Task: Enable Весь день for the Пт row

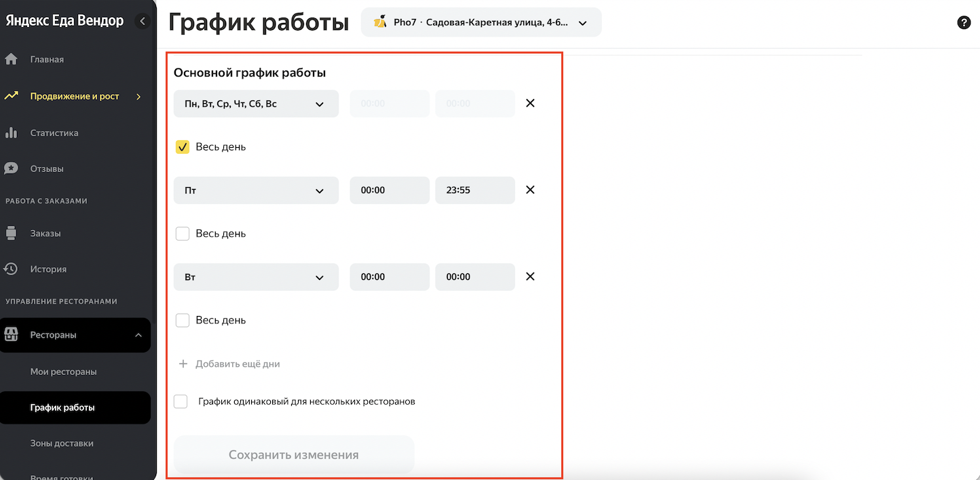Action: click(183, 234)
